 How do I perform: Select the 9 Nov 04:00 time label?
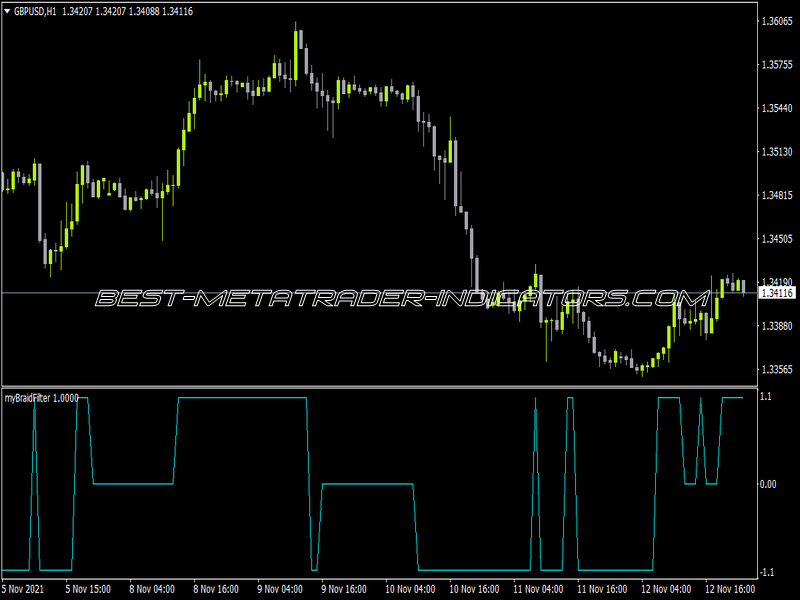[x=280, y=589]
